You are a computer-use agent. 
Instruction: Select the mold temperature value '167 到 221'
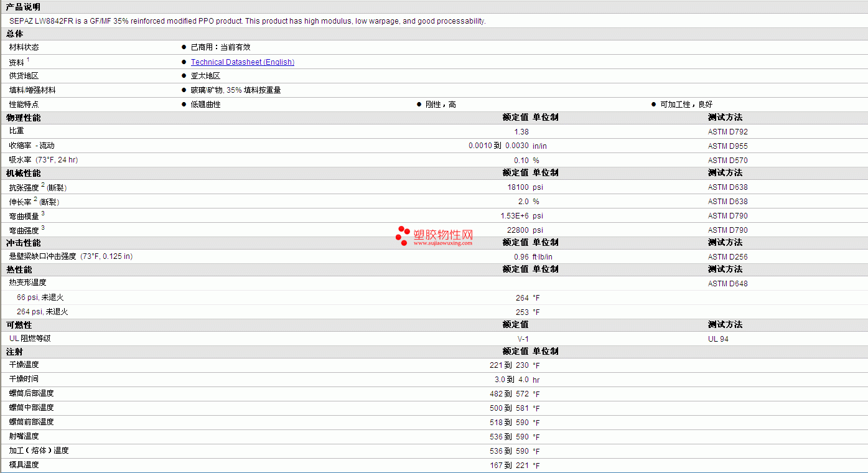point(509,466)
